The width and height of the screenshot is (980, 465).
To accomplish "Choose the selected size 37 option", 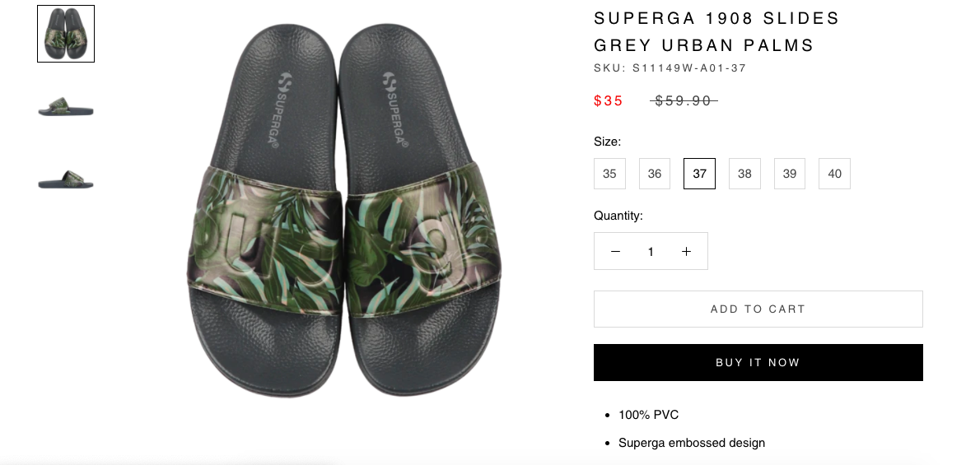I will pyautogui.click(x=699, y=174).
